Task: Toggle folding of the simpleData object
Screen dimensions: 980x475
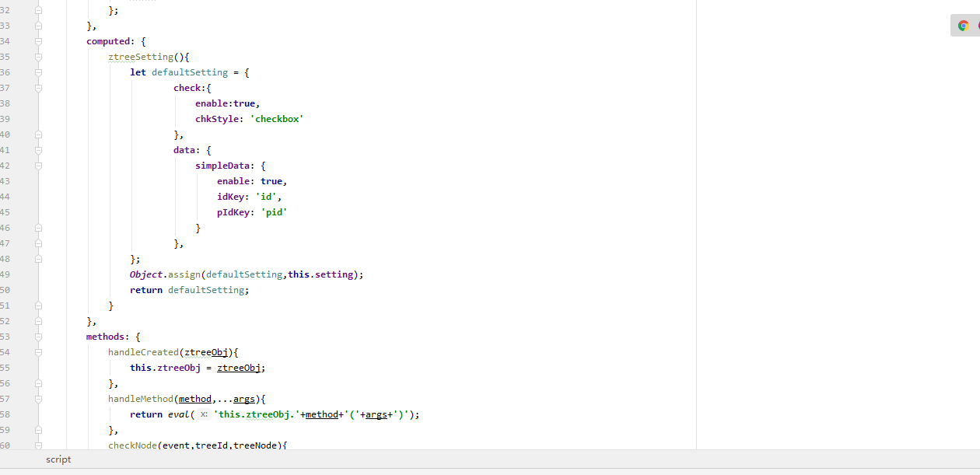Action: coord(37,165)
